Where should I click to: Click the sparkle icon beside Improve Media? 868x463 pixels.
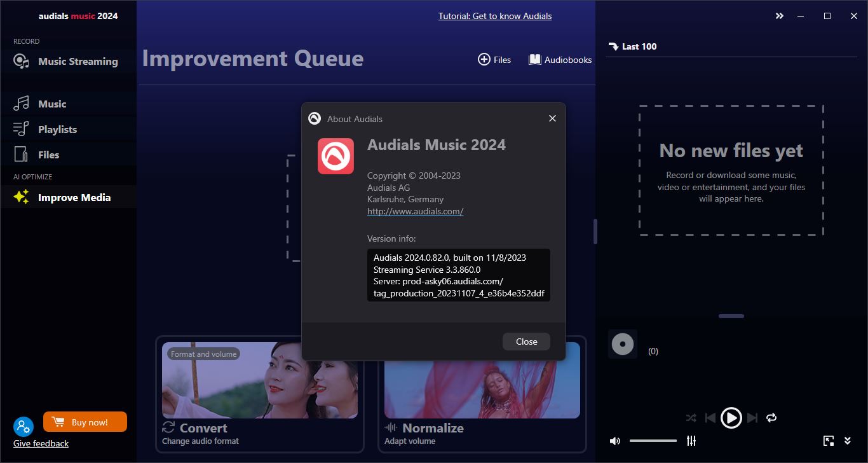21,197
